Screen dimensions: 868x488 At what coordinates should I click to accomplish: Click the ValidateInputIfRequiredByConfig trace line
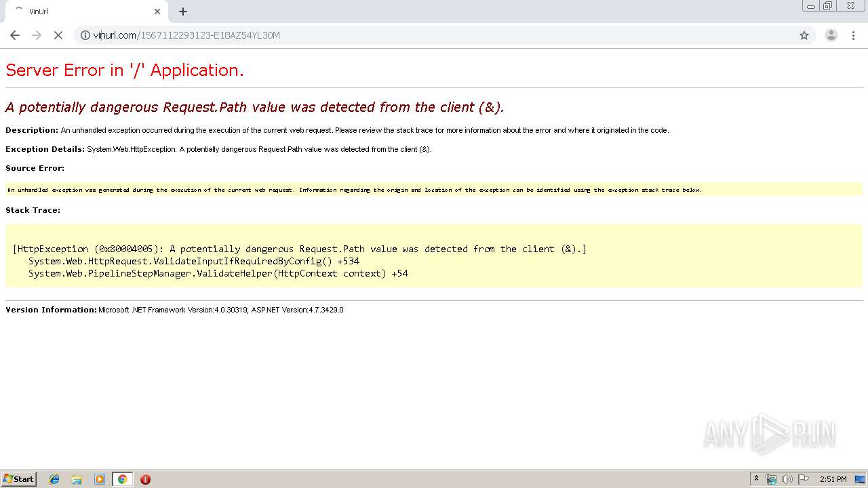tap(194, 261)
